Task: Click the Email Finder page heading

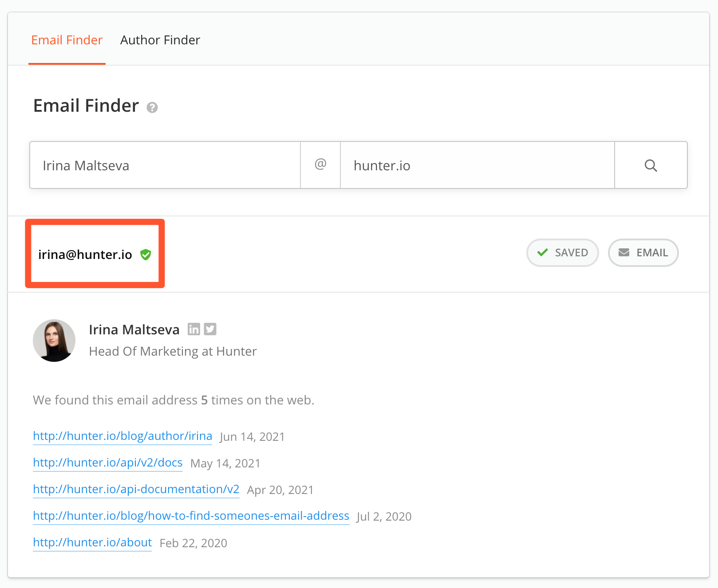Action: click(x=86, y=106)
